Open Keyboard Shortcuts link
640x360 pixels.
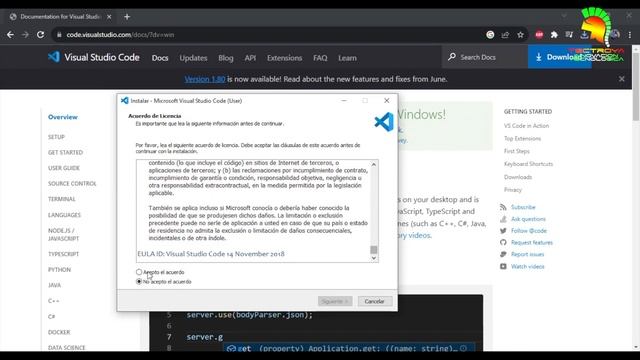[528, 164]
